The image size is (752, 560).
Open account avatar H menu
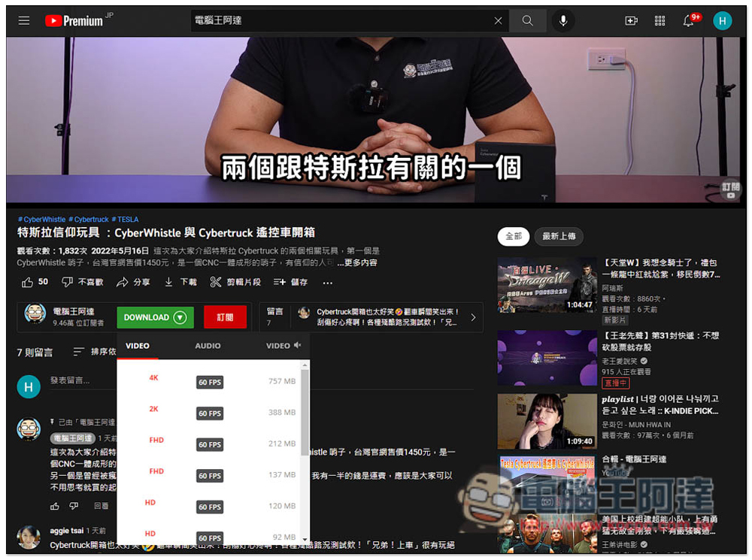[x=722, y=20]
